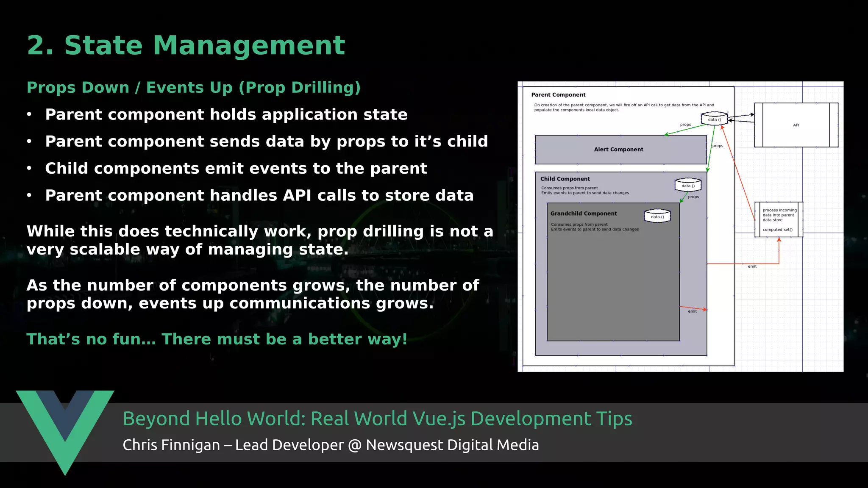This screenshot has width=868, height=488.
Task: Click the Grandchild Component heading
Action: [x=583, y=213]
